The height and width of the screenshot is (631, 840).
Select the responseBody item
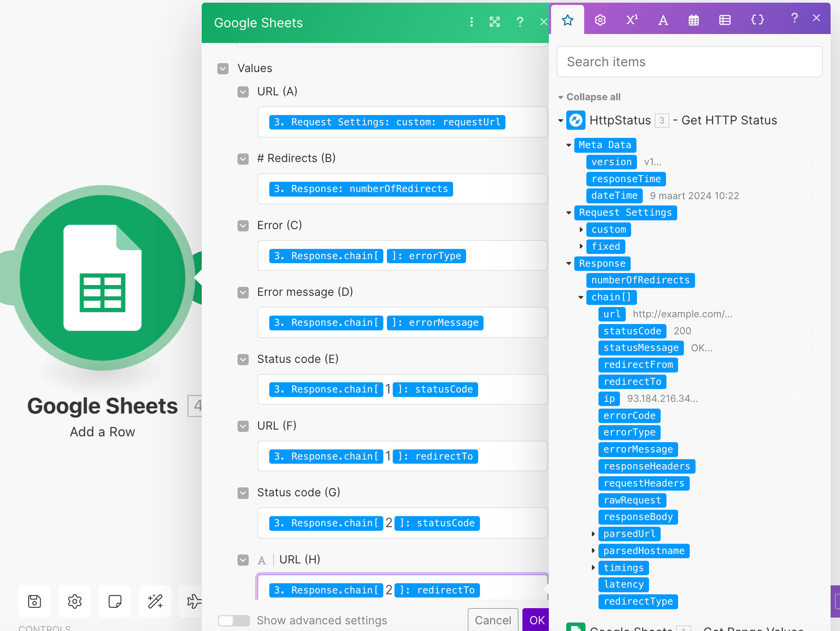[x=638, y=517]
